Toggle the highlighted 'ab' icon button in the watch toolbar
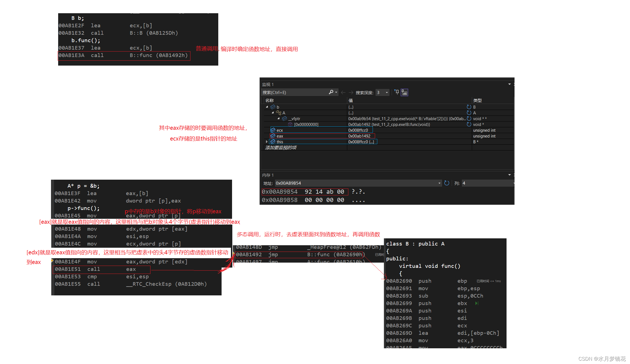This screenshot has width=630, height=364. pyautogui.click(x=404, y=92)
